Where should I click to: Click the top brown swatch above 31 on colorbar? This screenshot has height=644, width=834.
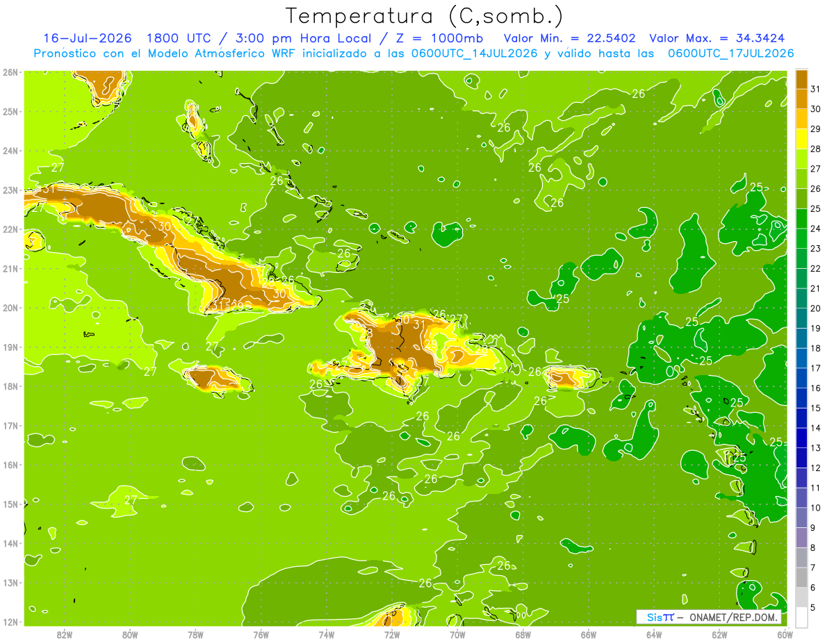click(x=802, y=79)
